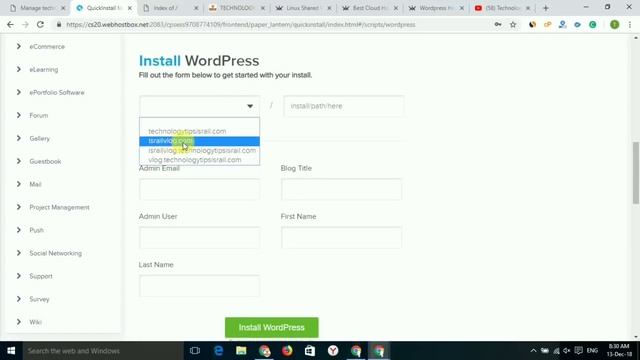Viewport: 640px width, 360px height.
Task: Bookmark this page with star icon
Action: pyautogui.click(x=513, y=25)
